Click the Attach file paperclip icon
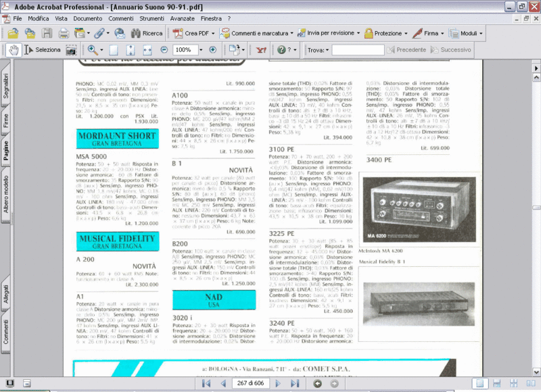This screenshot has width=541, height=392. [99, 33]
